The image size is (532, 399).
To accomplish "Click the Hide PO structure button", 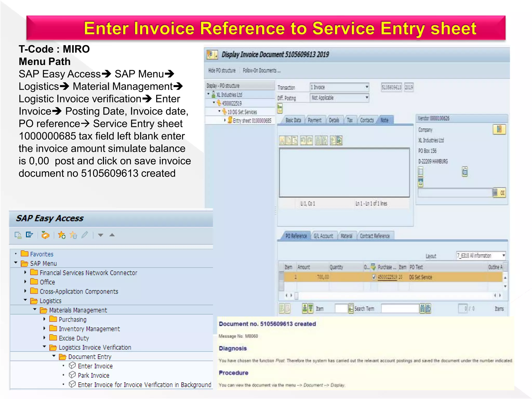I will point(222,70).
